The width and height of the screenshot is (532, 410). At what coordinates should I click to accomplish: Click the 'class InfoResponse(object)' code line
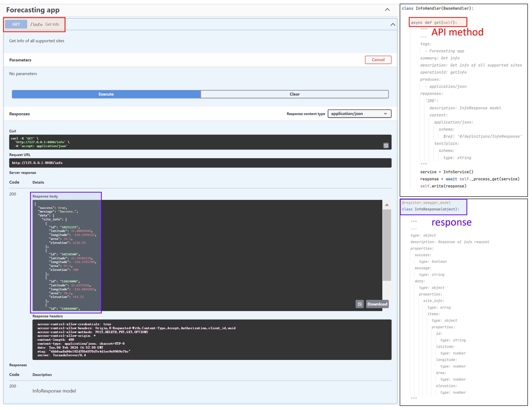pyautogui.click(x=430, y=209)
